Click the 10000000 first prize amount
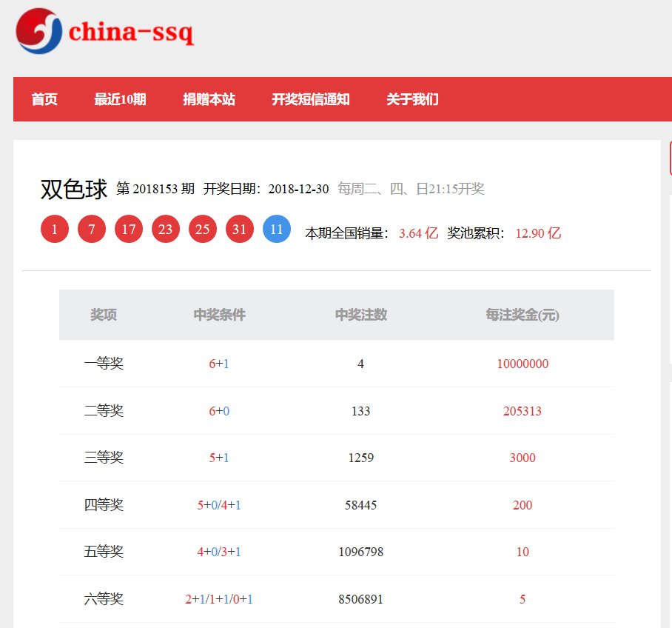672x628 pixels. (x=523, y=364)
